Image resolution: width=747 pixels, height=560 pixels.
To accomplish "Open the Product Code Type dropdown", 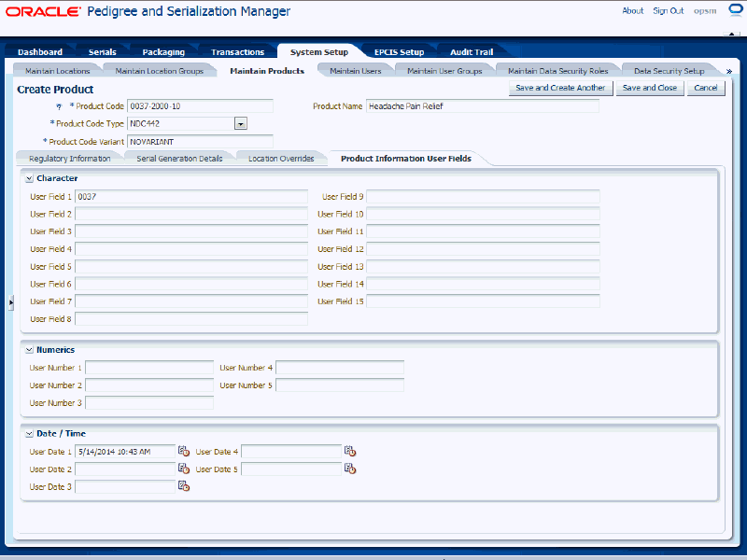I will (x=241, y=124).
